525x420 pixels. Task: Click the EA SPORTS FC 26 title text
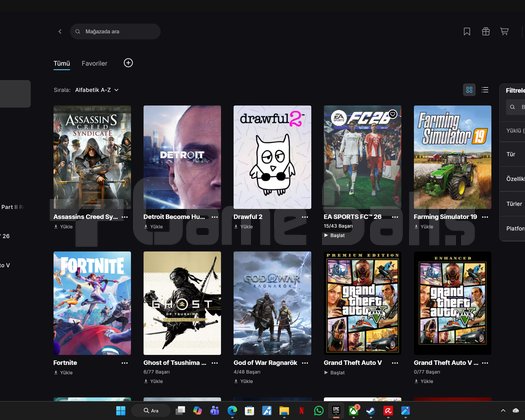coord(352,217)
